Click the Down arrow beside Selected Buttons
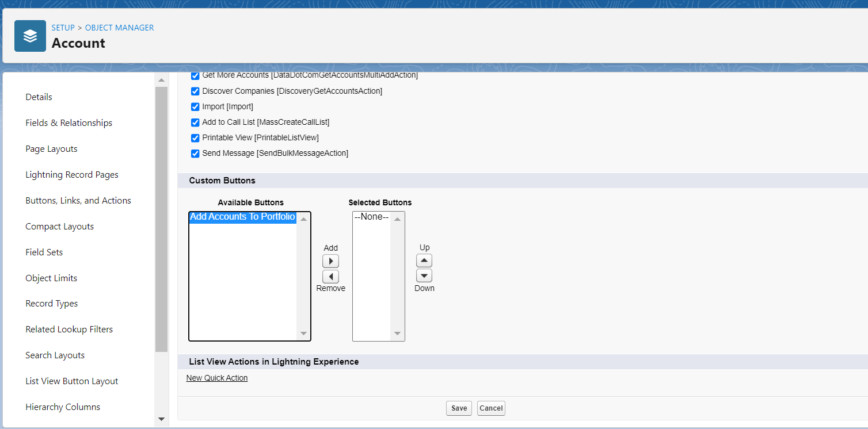The image size is (868, 429). (x=424, y=275)
